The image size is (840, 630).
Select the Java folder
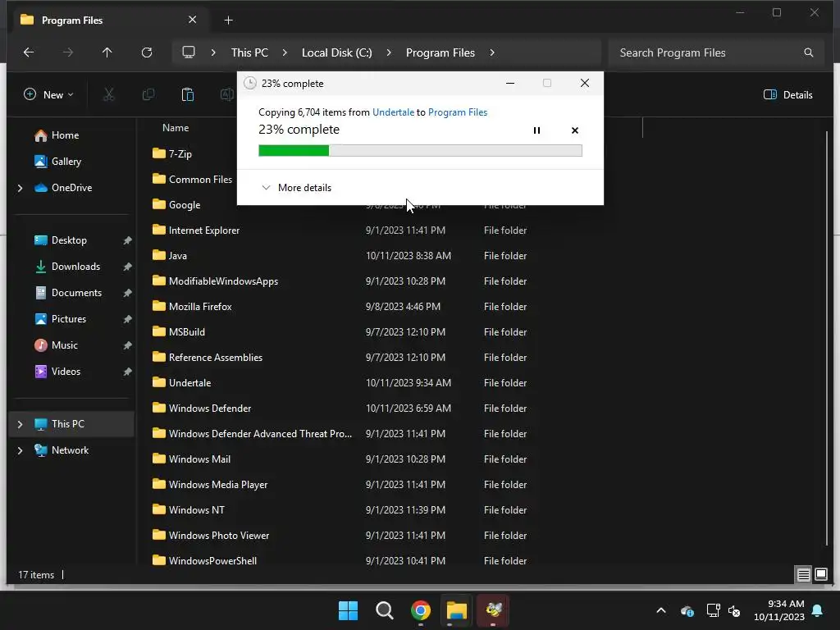tap(177, 256)
